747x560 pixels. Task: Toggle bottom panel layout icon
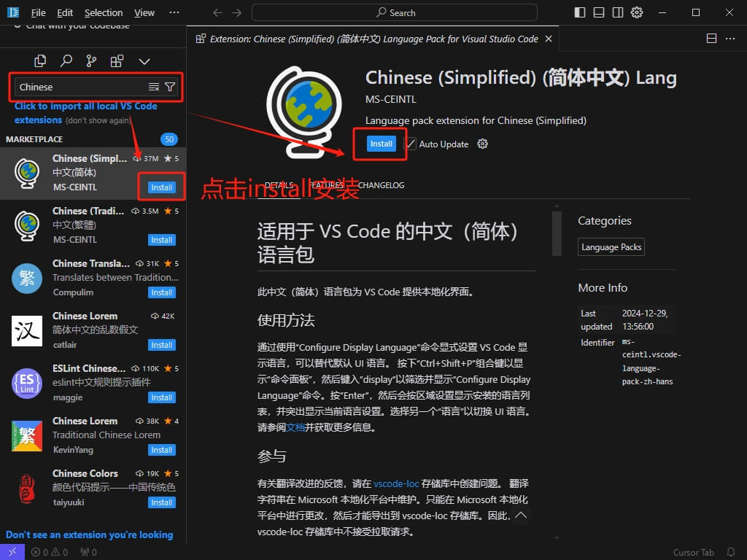coord(599,12)
